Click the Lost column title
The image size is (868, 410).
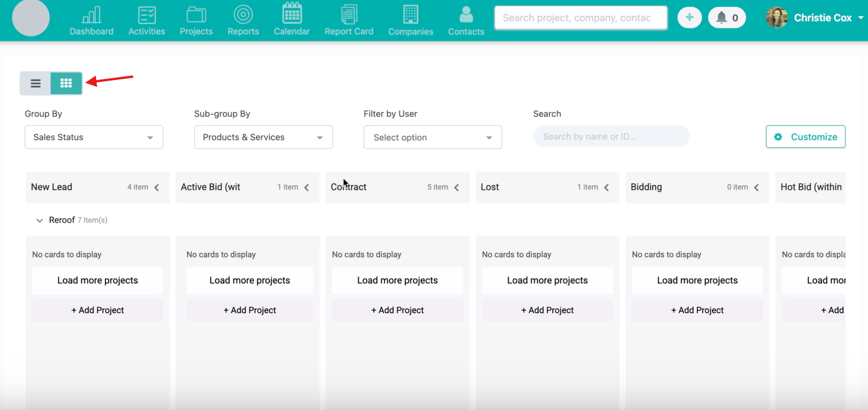(x=490, y=187)
